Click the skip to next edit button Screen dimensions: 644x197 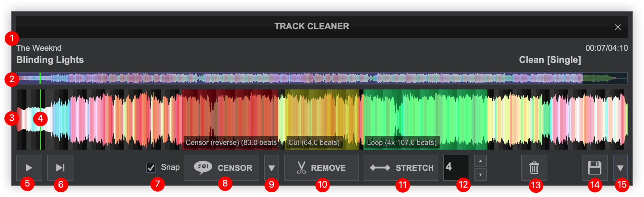[x=60, y=167]
